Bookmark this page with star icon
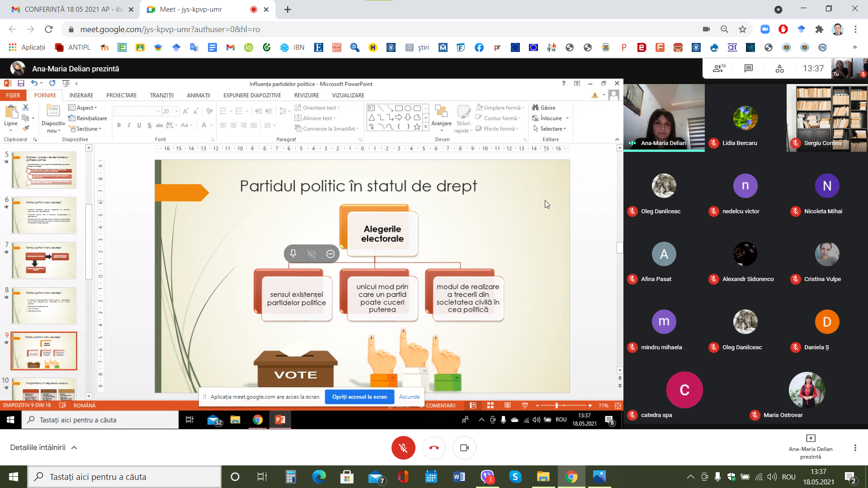This screenshot has width=868, height=488. (742, 29)
